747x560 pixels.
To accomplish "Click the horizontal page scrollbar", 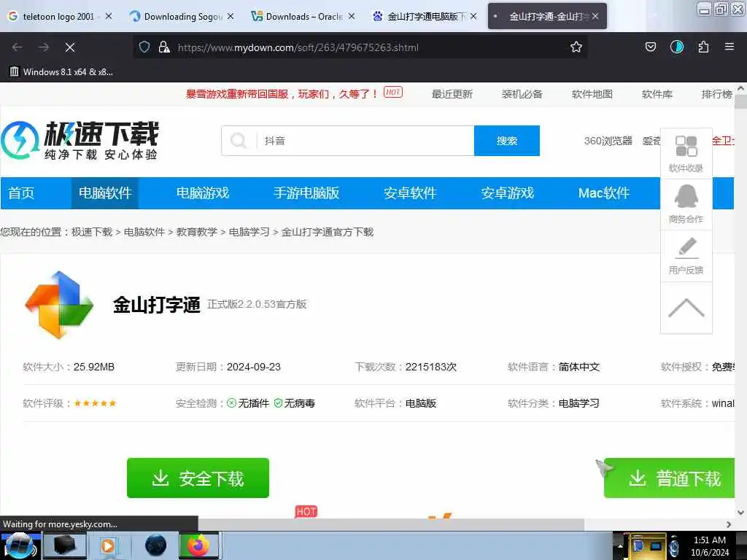I will (x=391, y=524).
